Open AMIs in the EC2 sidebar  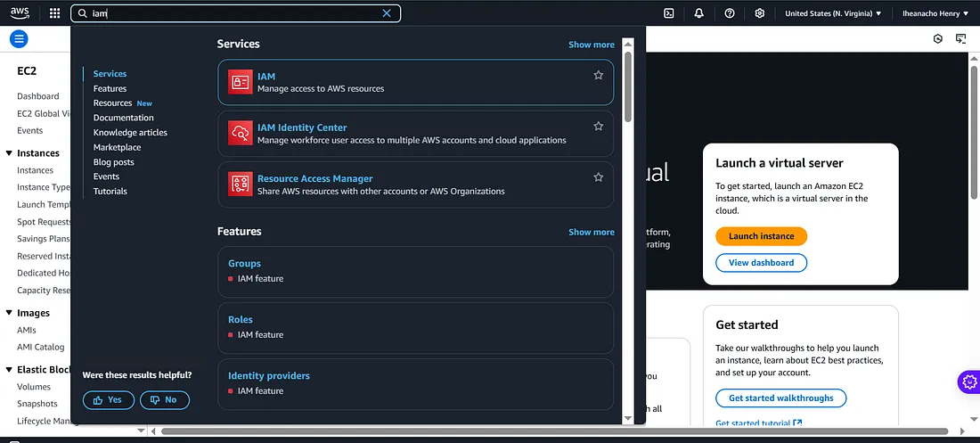26,331
